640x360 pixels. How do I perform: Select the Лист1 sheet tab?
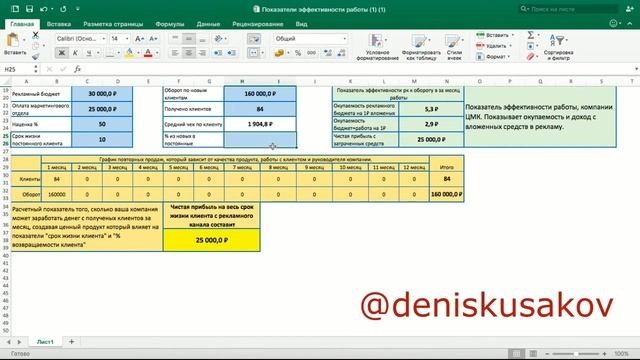tap(45, 342)
